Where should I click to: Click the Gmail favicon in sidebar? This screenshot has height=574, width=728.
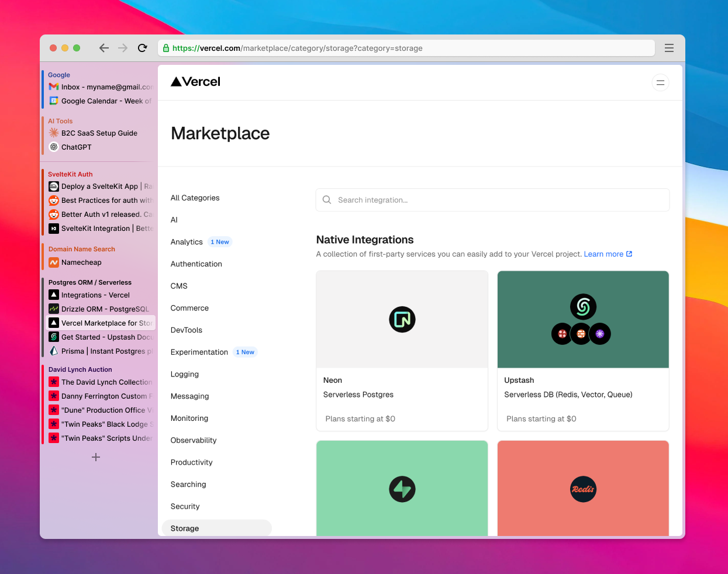click(54, 87)
